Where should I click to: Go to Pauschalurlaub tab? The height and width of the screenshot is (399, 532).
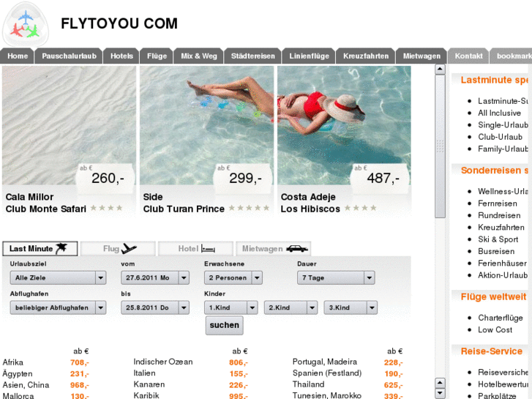(69, 56)
